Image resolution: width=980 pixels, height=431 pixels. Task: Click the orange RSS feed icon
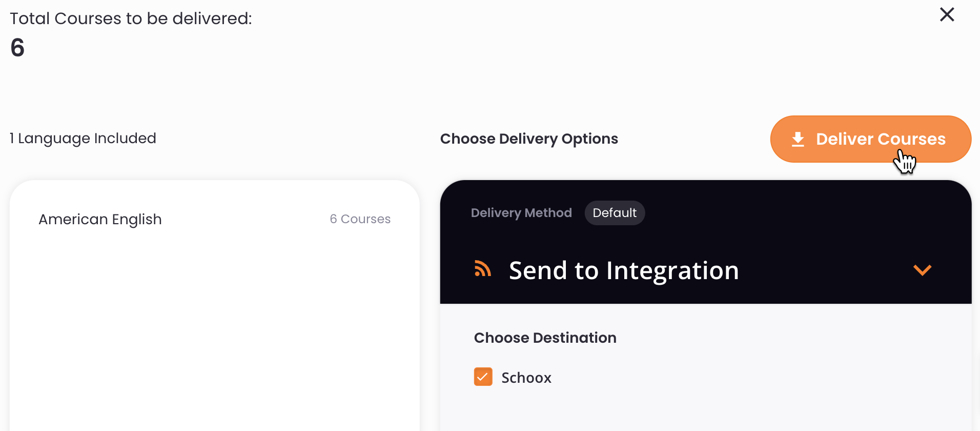coord(482,268)
